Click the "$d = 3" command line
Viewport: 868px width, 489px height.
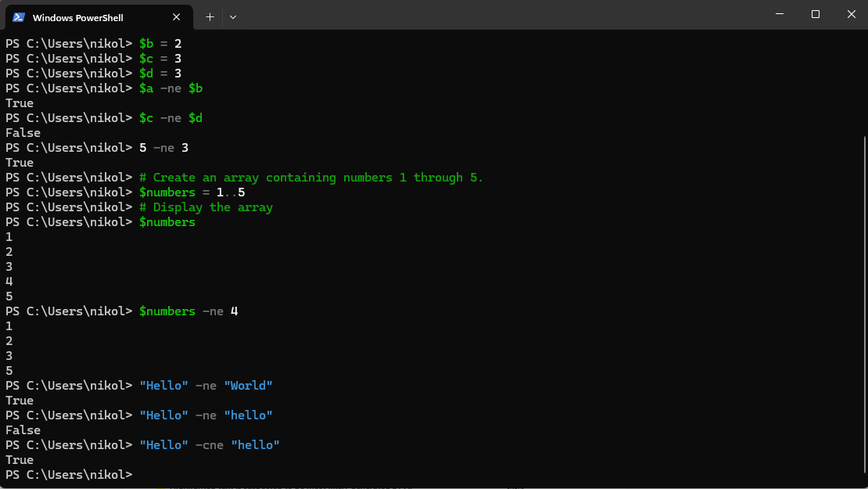pos(160,74)
